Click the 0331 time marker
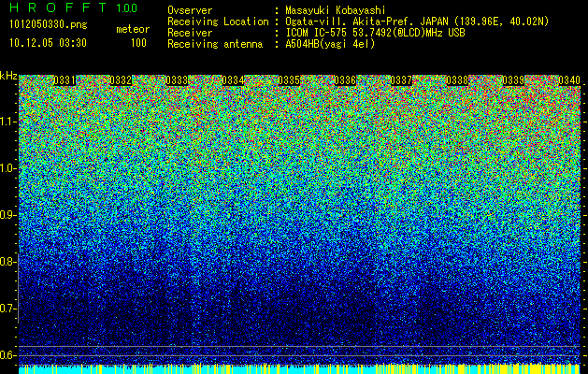Screen dimensions: 588x374 [x=65, y=80]
